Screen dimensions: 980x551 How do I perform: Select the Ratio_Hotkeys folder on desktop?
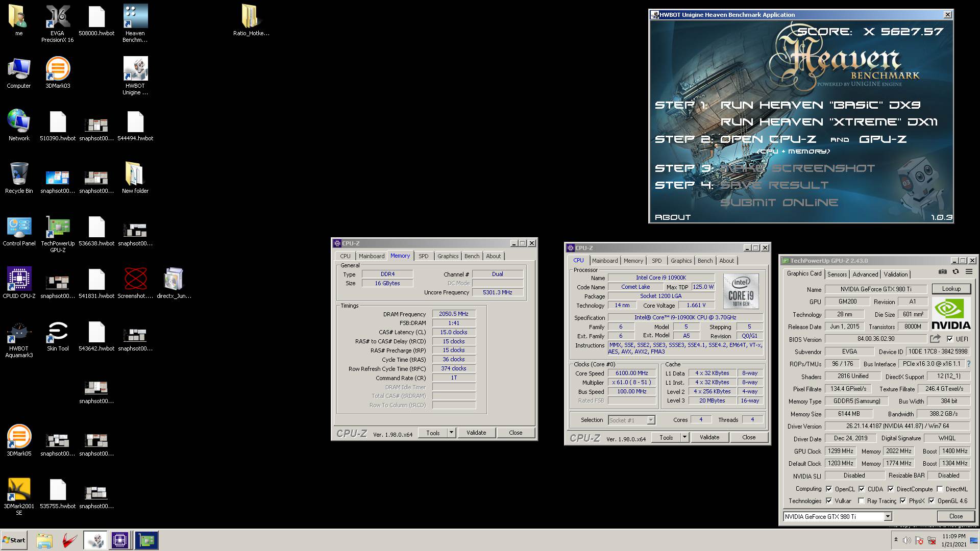251,20
